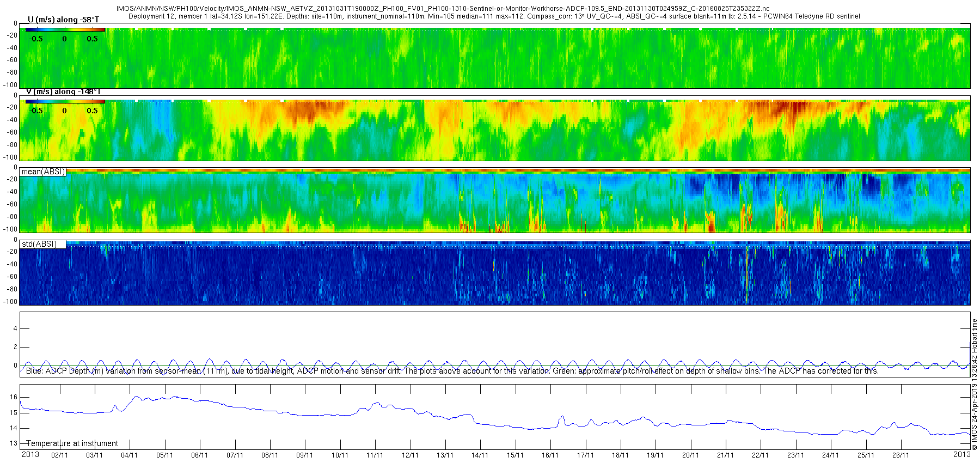Click the '19/11' date tick label
Viewport: 980px width, 463px height.
click(x=655, y=455)
